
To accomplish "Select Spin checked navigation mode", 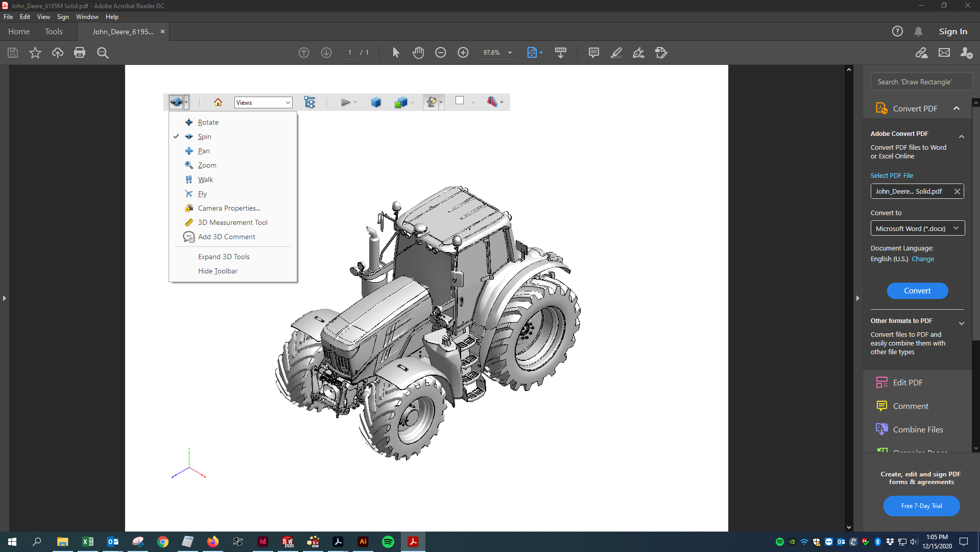I will (204, 136).
